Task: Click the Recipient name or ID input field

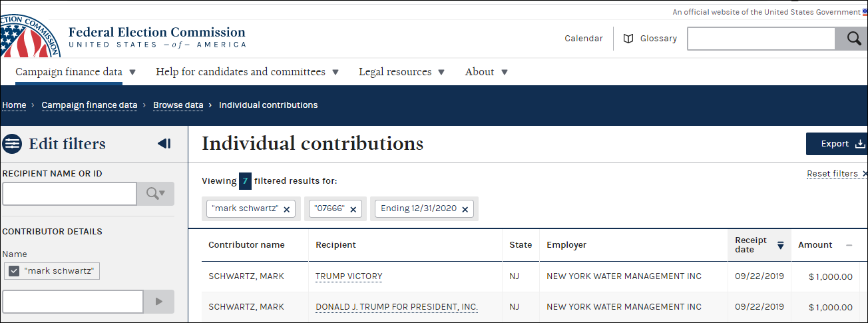Action: tap(70, 194)
